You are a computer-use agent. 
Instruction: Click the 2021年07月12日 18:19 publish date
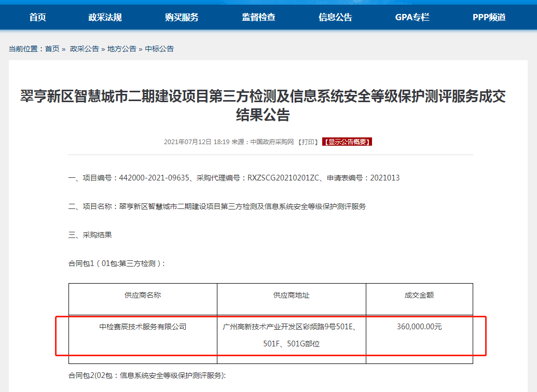coord(197,142)
